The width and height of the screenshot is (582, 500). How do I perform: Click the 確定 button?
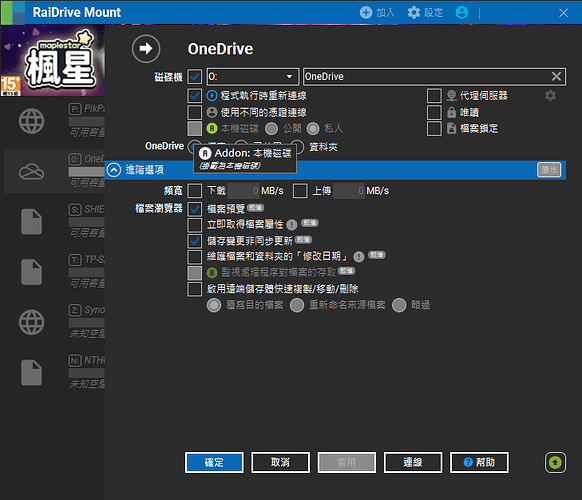pos(214,463)
